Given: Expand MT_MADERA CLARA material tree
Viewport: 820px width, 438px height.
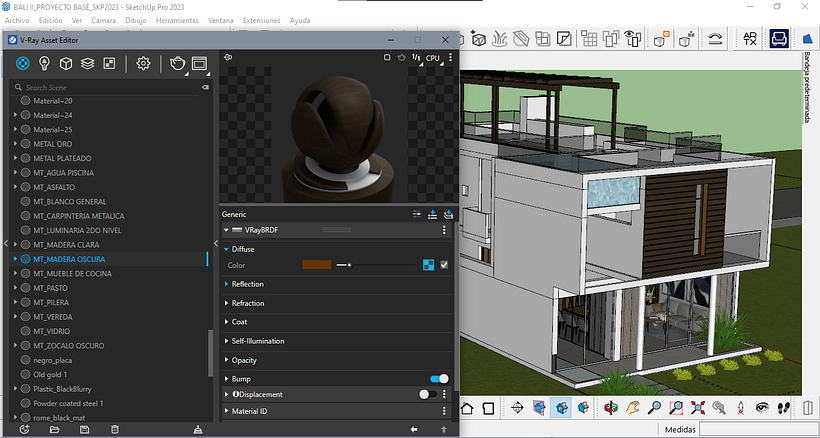Looking at the screenshot, I should pyautogui.click(x=15, y=244).
